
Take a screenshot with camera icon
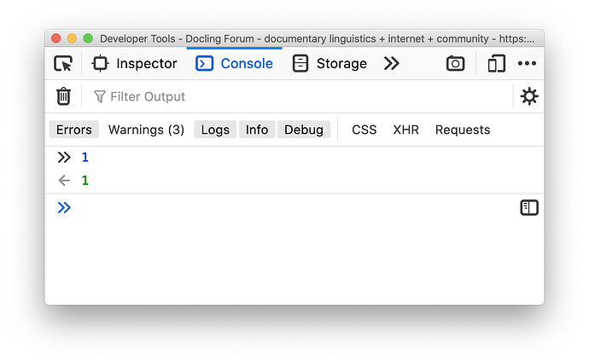click(x=455, y=63)
